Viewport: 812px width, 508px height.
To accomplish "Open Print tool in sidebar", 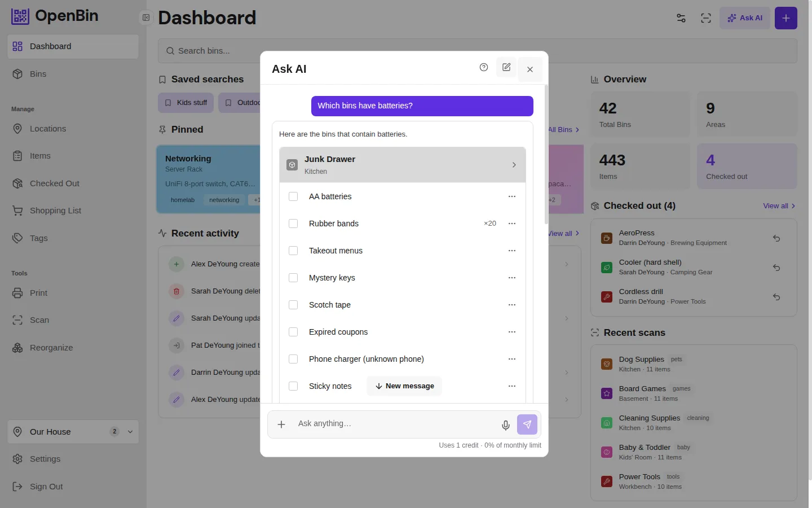I will 73,293.
